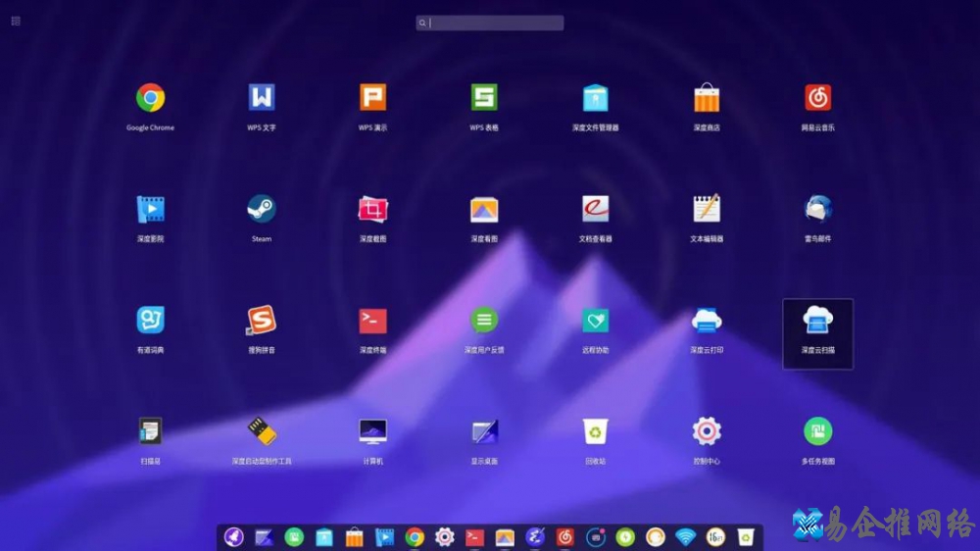Open 深度终端 in the launcher grid

tap(372, 321)
